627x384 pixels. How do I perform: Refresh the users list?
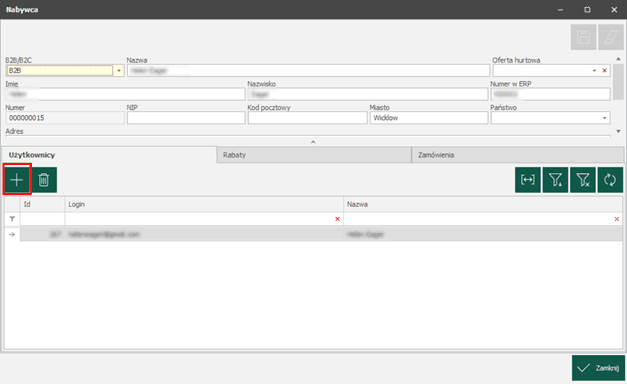click(x=610, y=180)
